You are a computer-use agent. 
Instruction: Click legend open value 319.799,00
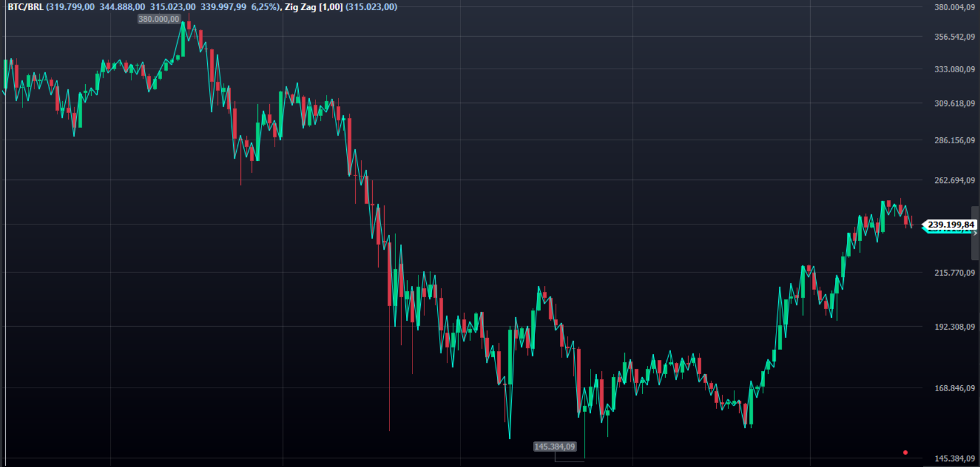pos(72,7)
